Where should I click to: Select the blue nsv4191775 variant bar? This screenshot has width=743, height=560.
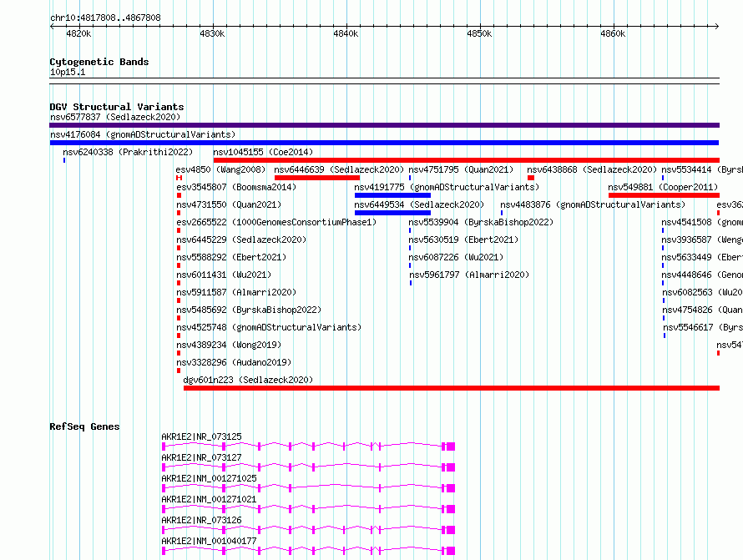393,195
